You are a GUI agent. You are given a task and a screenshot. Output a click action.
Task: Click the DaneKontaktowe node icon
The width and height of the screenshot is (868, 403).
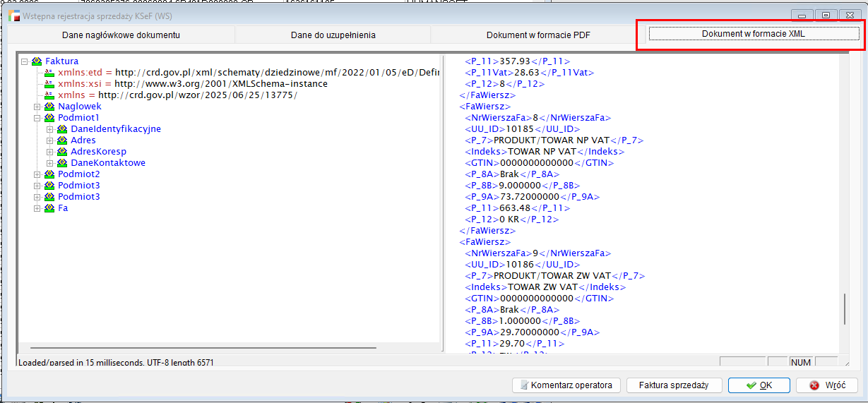62,163
